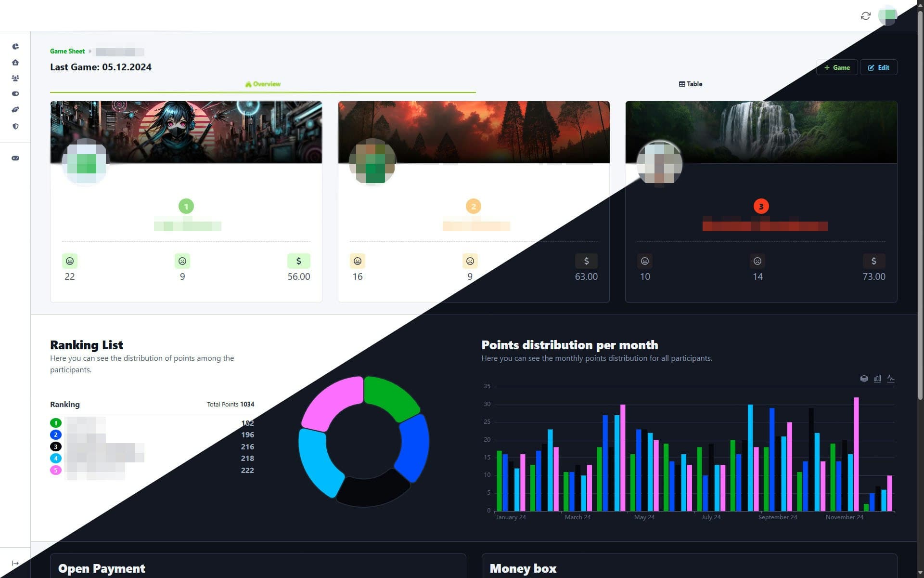Switch points distribution to bar chart view
Image resolution: width=924 pixels, height=578 pixels.
click(x=877, y=379)
